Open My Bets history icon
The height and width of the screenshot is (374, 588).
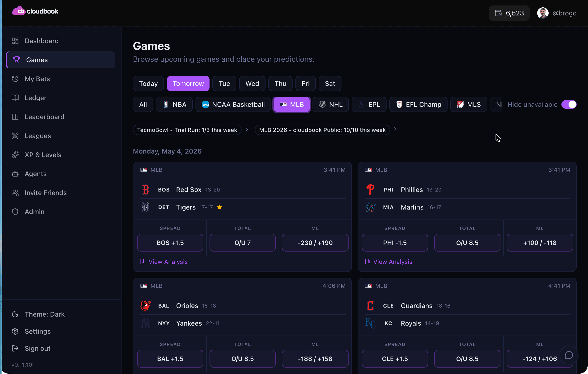(x=15, y=79)
